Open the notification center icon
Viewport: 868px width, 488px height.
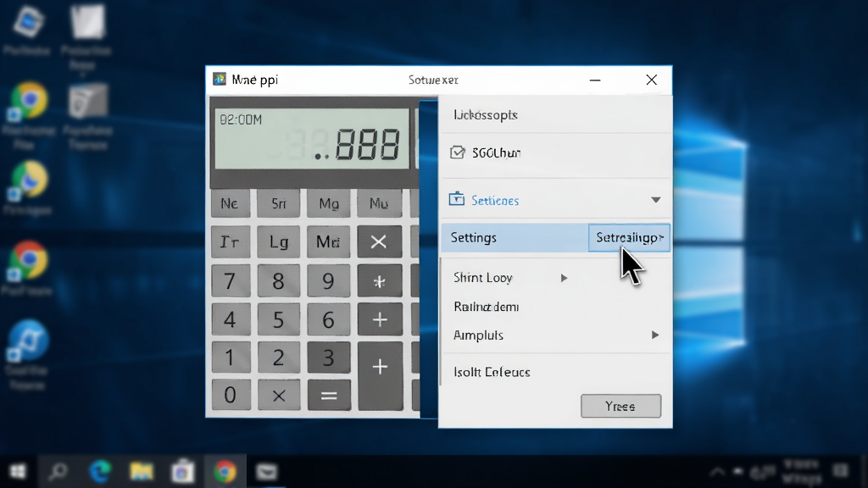coord(841,472)
